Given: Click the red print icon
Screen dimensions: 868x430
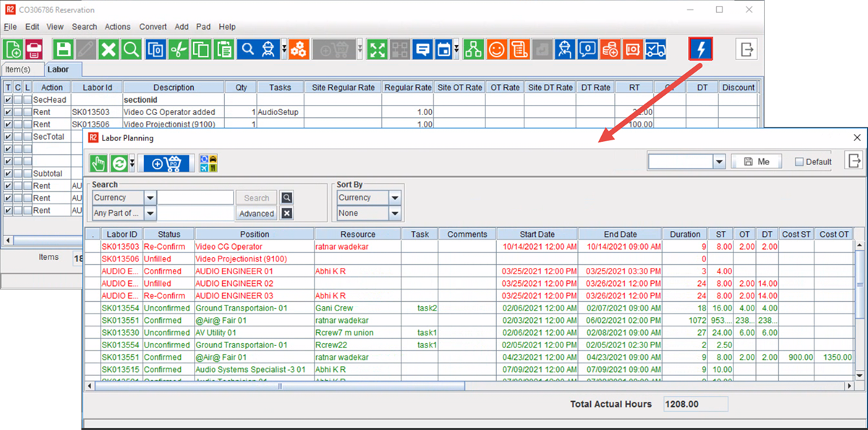Looking at the screenshot, I should [34, 49].
